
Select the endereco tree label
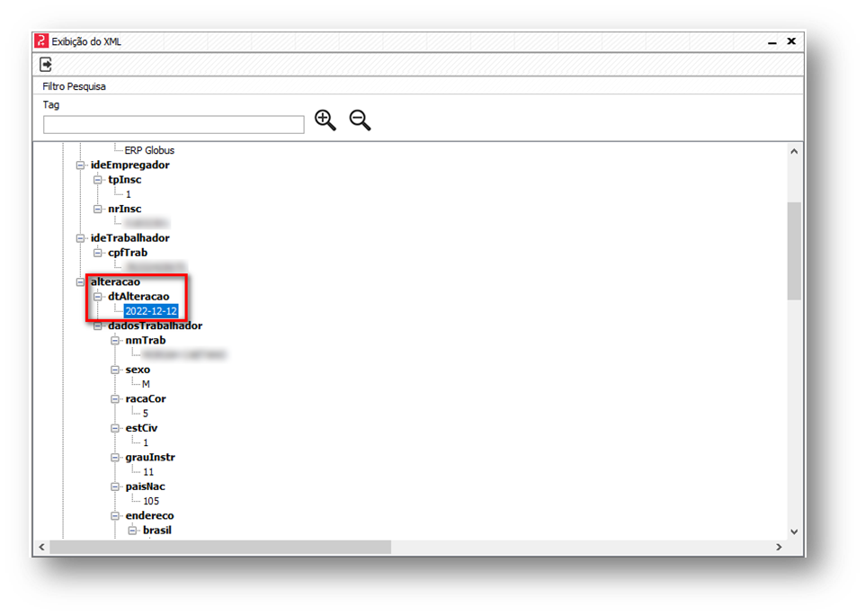pyautogui.click(x=149, y=515)
